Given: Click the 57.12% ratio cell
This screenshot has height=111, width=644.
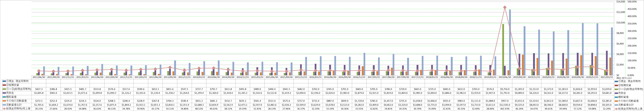Looking at the screenshot, I should [x=578, y=109].
